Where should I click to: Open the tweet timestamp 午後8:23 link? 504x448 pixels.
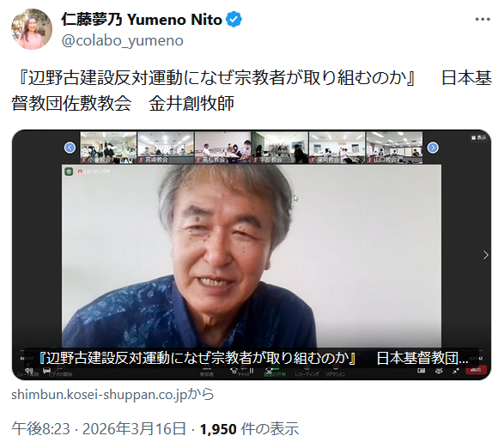tap(41, 429)
